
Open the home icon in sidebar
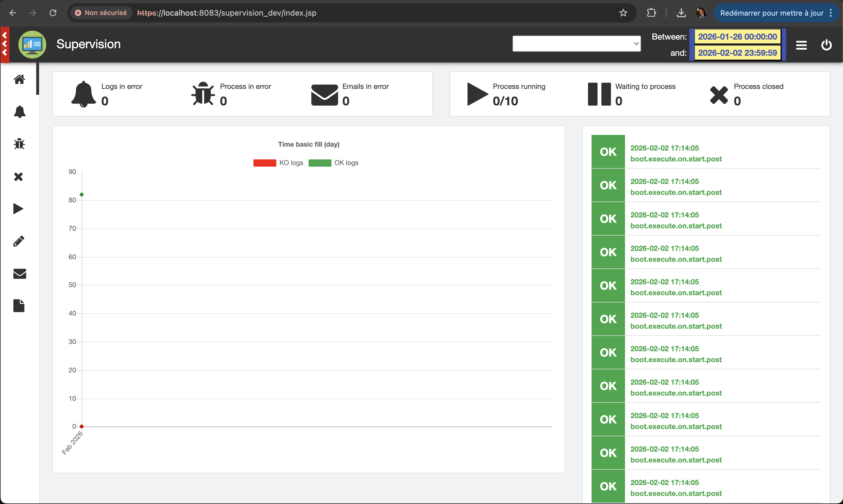tap(19, 79)
